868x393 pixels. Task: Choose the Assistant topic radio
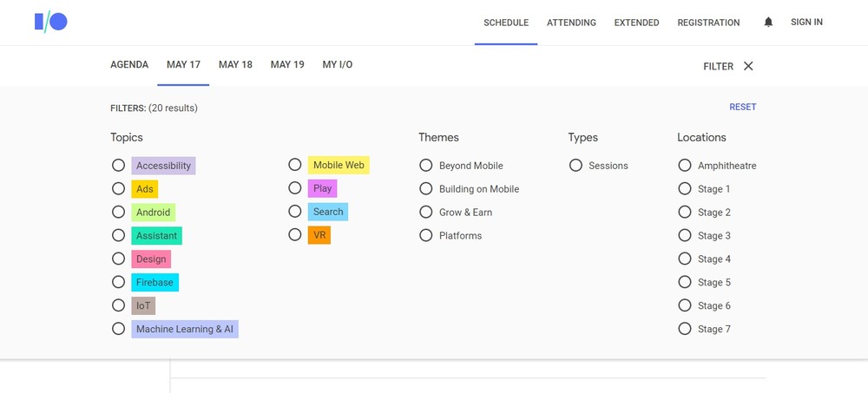pyautogui.click(x=118, y=235)
